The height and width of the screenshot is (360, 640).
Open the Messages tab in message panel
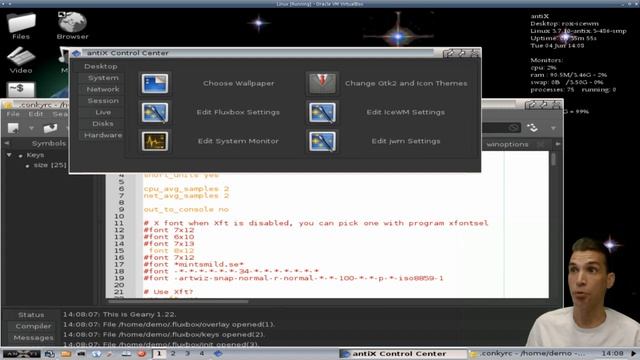33,338
